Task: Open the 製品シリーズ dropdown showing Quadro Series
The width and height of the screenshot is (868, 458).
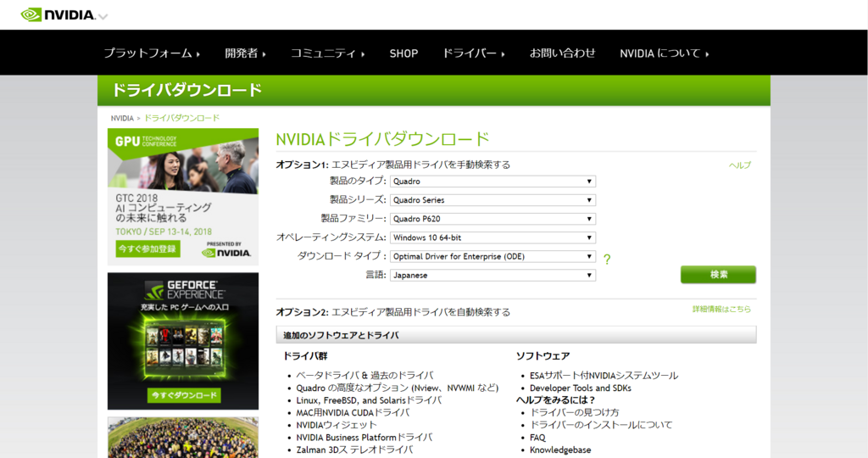Action: click(x=492, y=200)
